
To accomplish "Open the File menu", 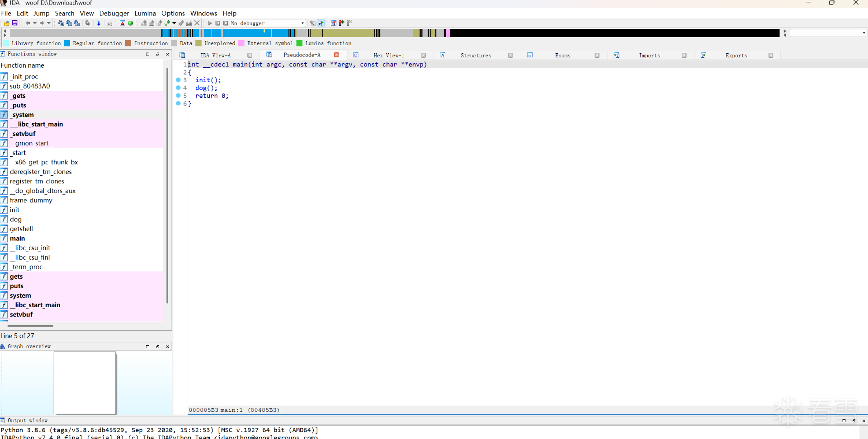I will (6, 14).
